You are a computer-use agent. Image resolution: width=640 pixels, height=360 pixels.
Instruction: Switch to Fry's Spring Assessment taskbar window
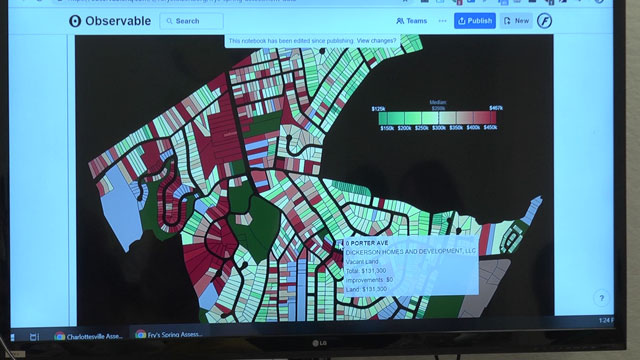tap(169, 335)
